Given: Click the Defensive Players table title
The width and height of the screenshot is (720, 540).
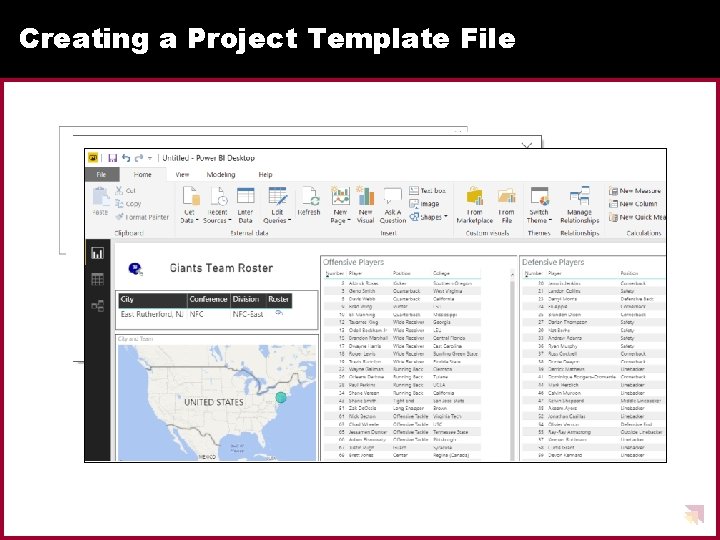Looking at the screenshot, I should 553,262.
